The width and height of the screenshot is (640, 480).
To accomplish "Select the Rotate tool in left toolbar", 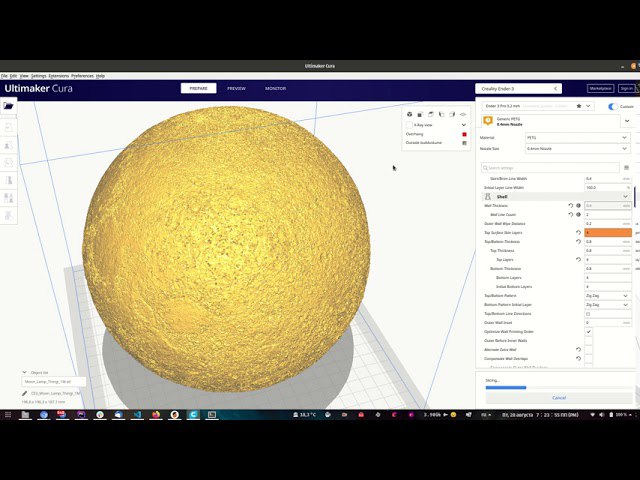I will pyautogui.click(x=9, y=163).
